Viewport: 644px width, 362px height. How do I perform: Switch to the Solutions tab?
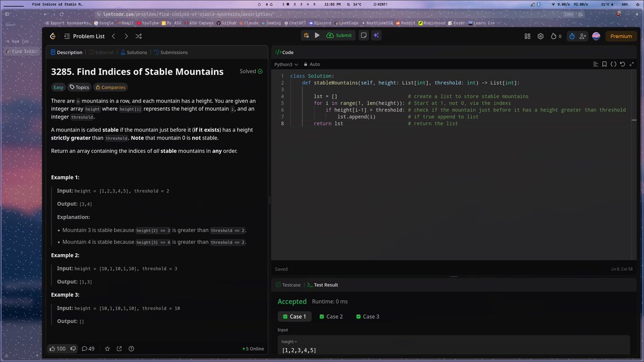click(x=134, y=52)
